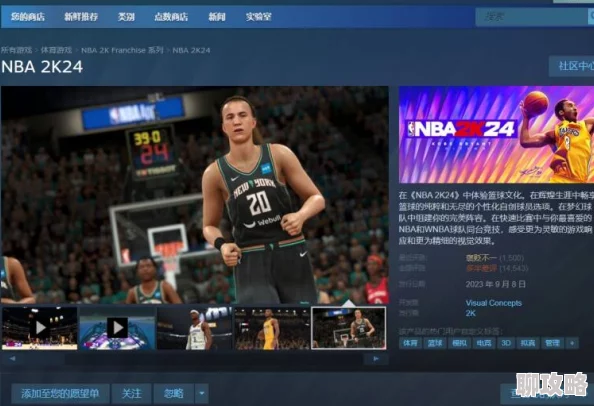
Task: Select the yellow Lakers jersey screenshot thumbnail
Action: [272, 328]
